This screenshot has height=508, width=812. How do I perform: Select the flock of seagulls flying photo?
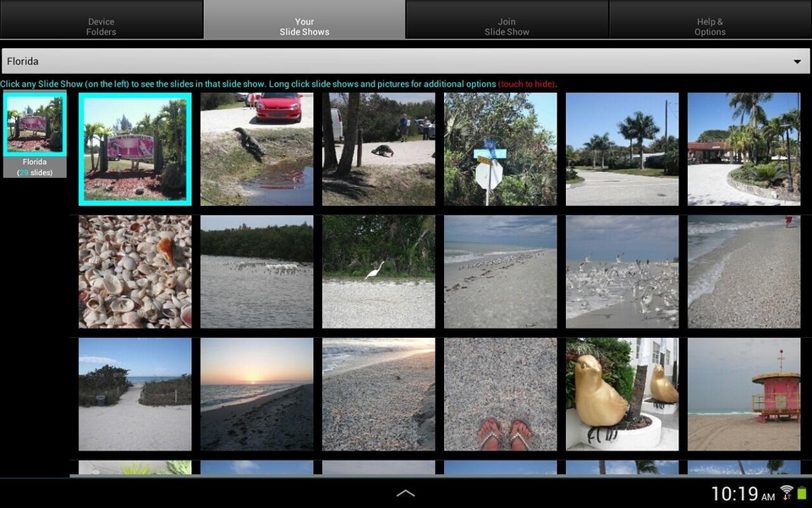(622, 272)
